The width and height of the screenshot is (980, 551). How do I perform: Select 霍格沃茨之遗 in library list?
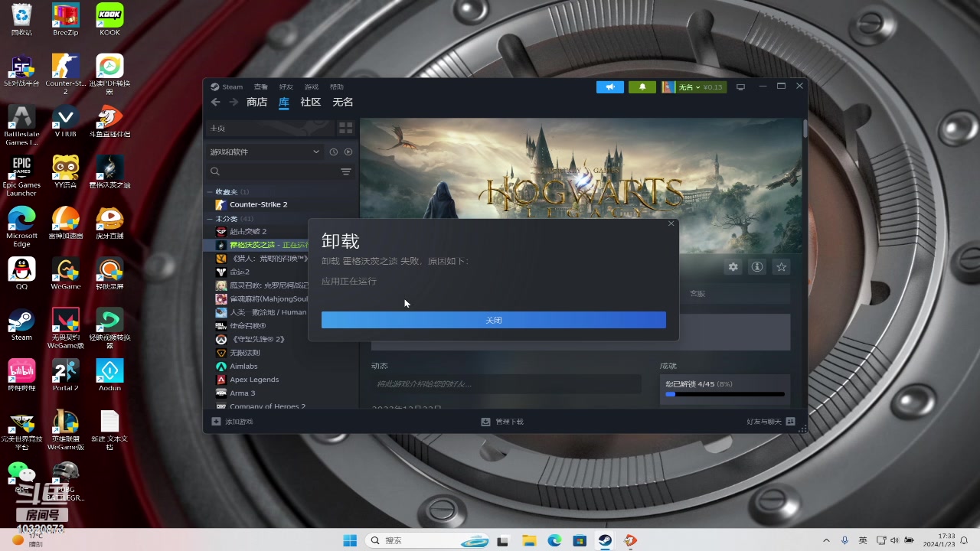point(260,245)
